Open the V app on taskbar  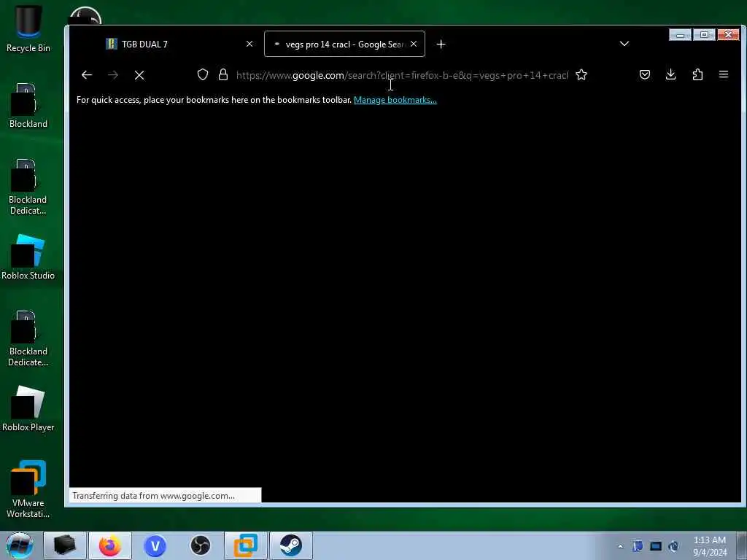tap(155, 545)
